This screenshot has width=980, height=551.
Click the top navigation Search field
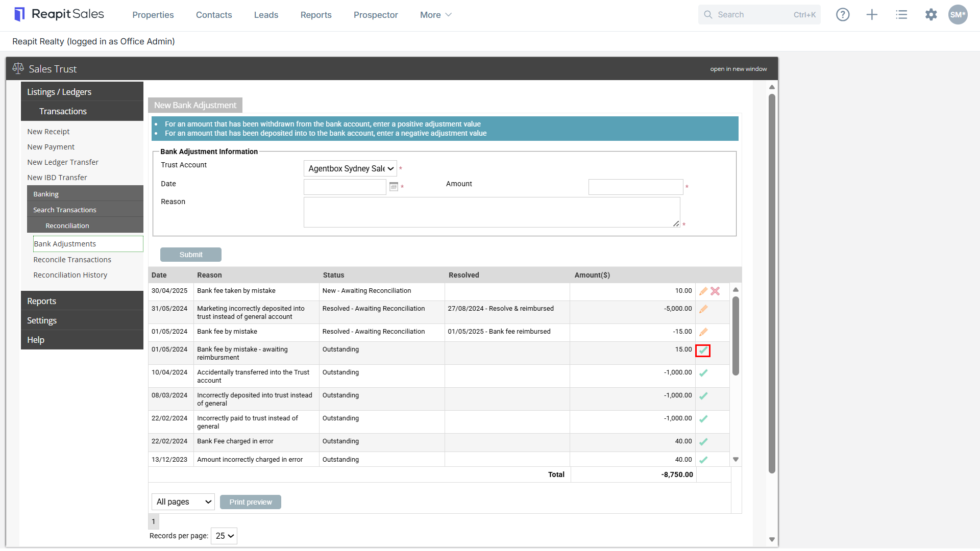(759, 15)
